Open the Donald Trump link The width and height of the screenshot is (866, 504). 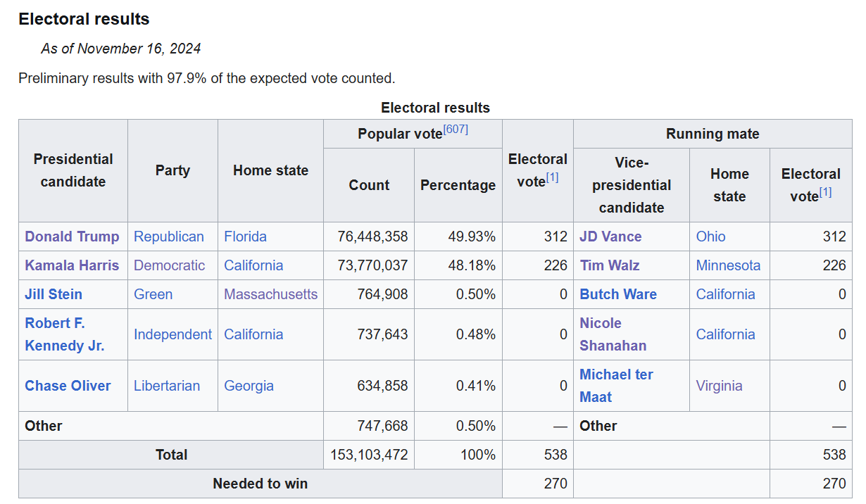[72, 237]
